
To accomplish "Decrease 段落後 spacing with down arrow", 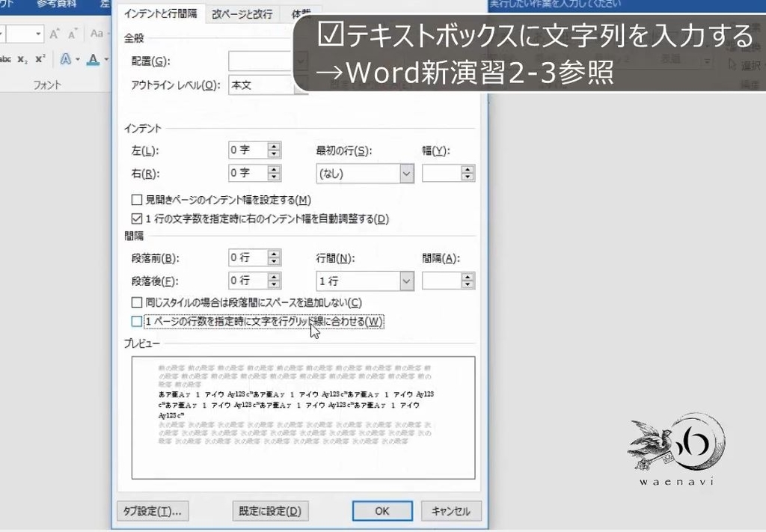I will point(274,284).
